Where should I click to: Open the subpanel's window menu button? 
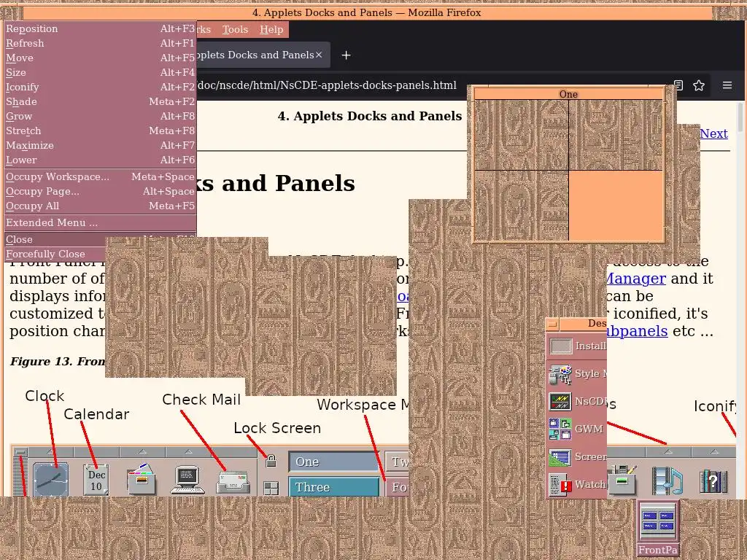(552, 324)
